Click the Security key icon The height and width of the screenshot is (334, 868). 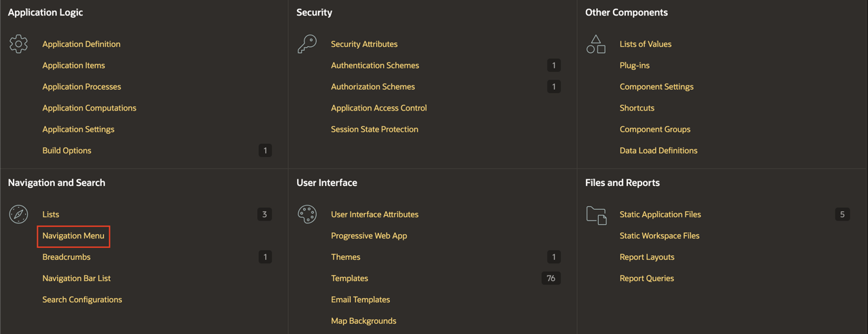coord(307,44)
